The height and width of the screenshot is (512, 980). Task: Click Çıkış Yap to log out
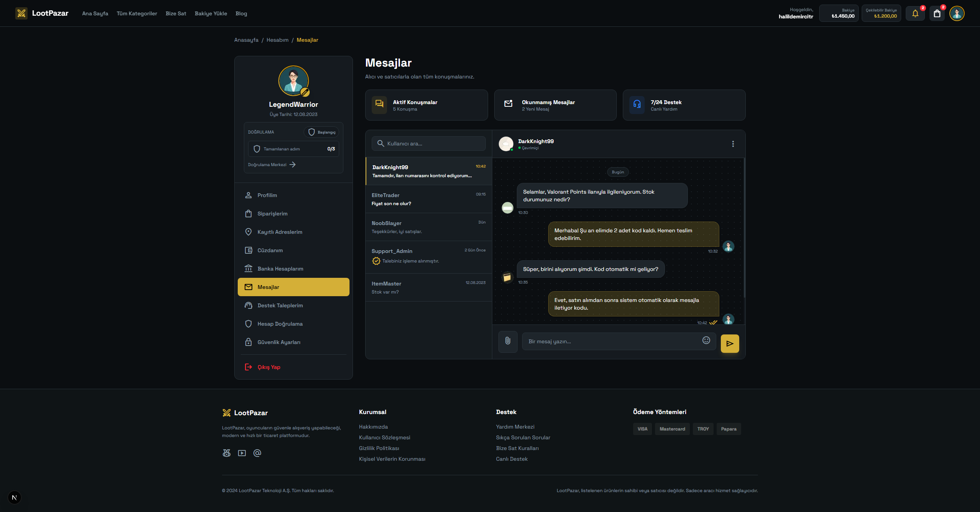268,367
